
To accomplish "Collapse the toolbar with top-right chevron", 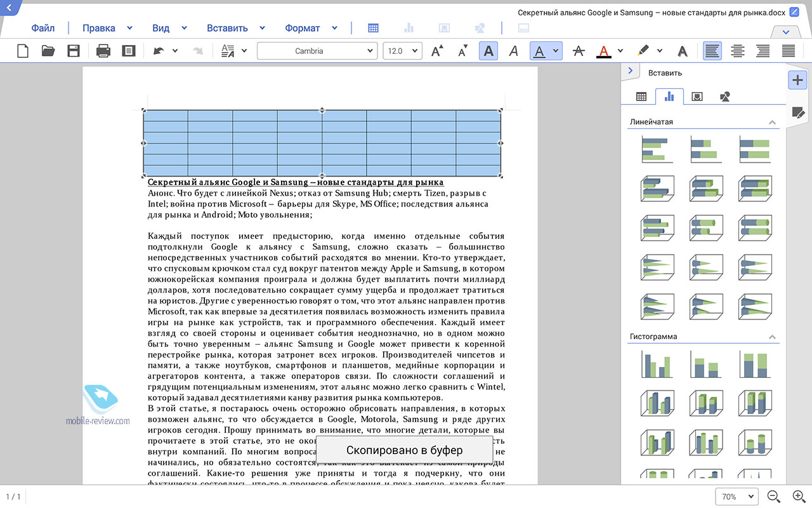I will tap(786, 32).
